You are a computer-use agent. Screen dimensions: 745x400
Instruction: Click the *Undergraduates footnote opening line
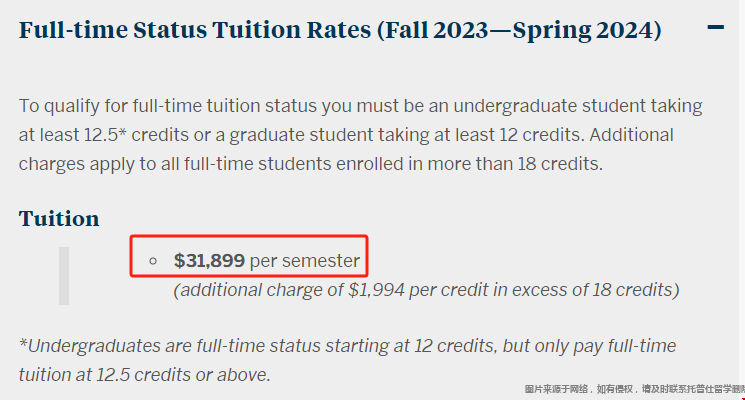(x=347, y=346)
